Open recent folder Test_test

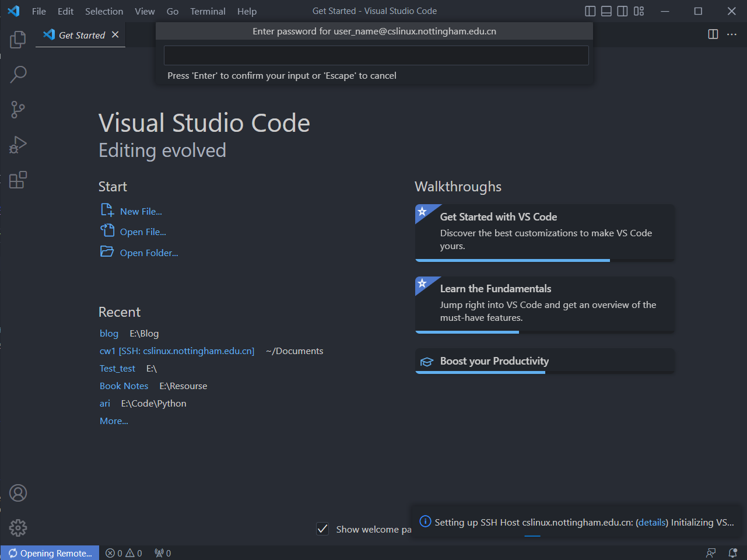point(117,368)
